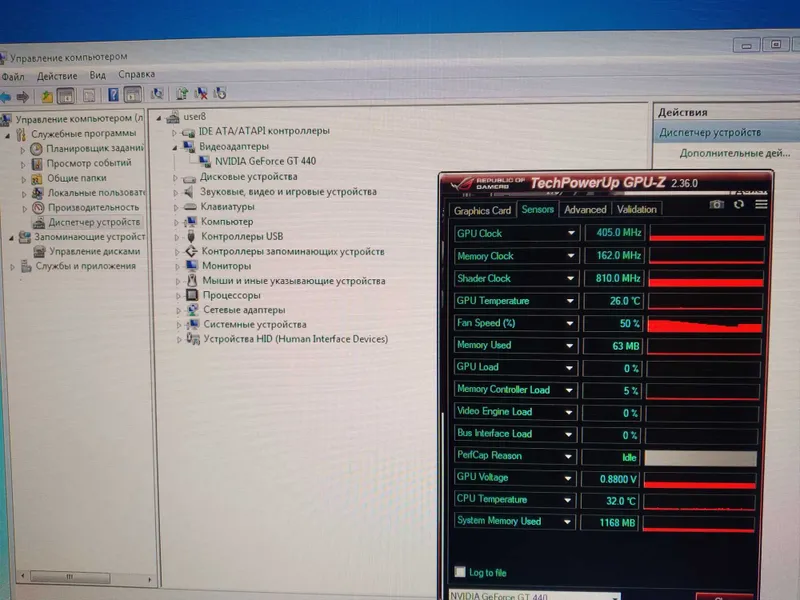Viewport: 800px width, 600px height.
Task: Open the Вид menu
Action: click(x=97, y=75)
